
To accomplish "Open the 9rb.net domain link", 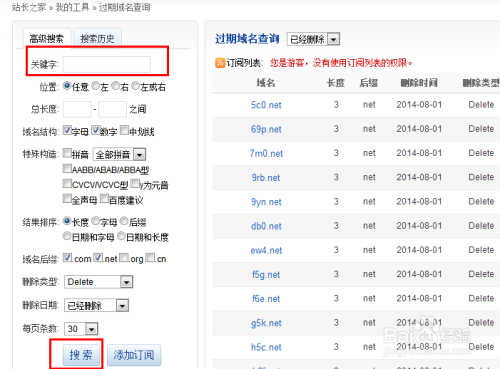I will point(266,178).
